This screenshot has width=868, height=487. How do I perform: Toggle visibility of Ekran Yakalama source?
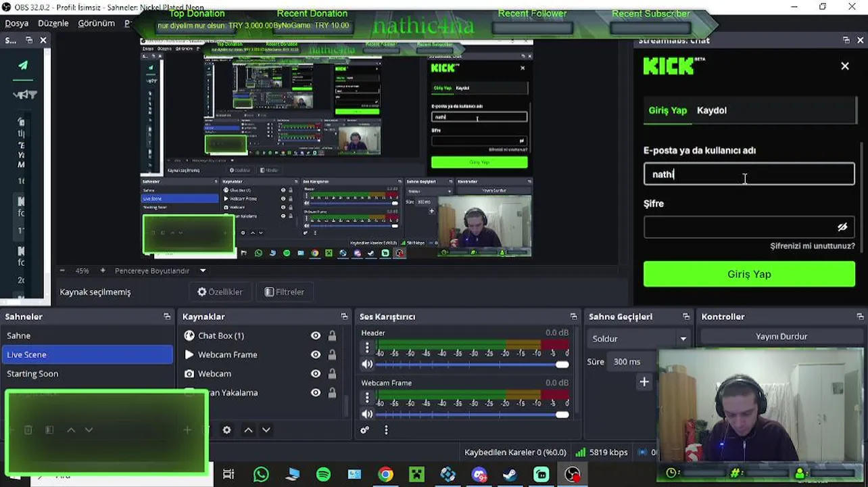click(316, 392)
